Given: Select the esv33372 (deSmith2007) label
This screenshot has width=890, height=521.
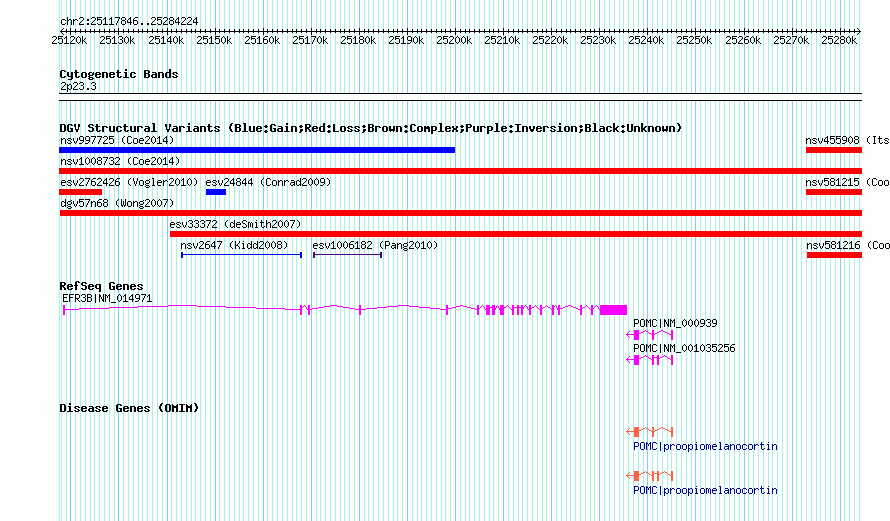Looking at the screenshot, I should (235, 224).
